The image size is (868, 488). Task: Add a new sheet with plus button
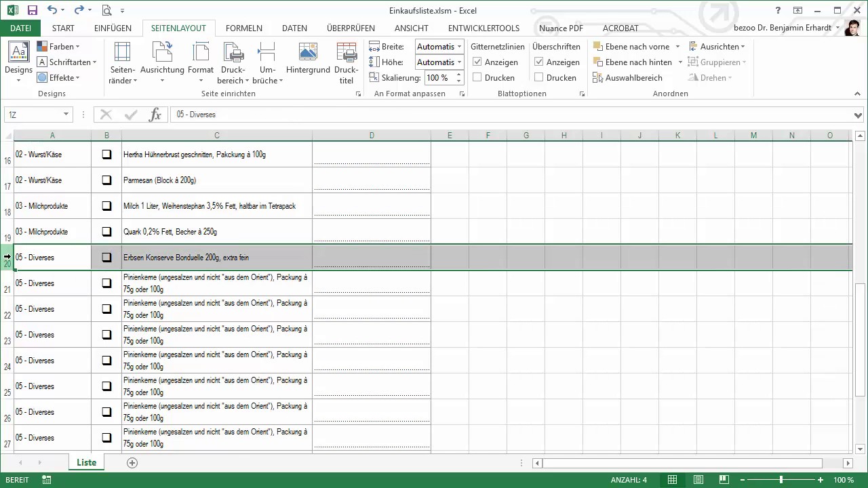point(132,463)
